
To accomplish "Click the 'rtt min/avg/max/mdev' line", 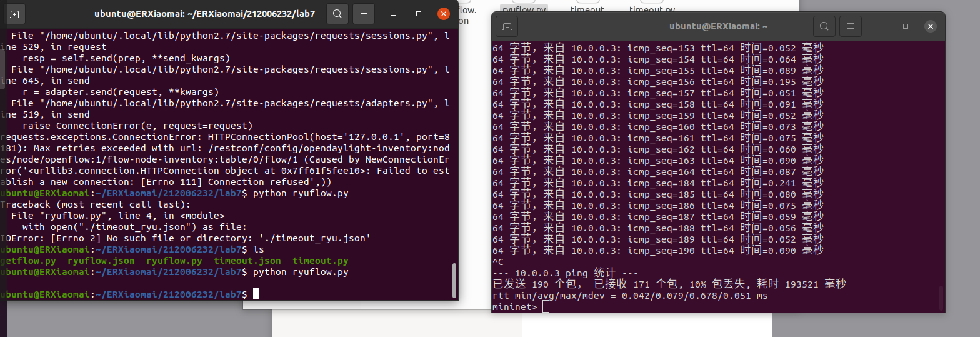I will [630, 296].
